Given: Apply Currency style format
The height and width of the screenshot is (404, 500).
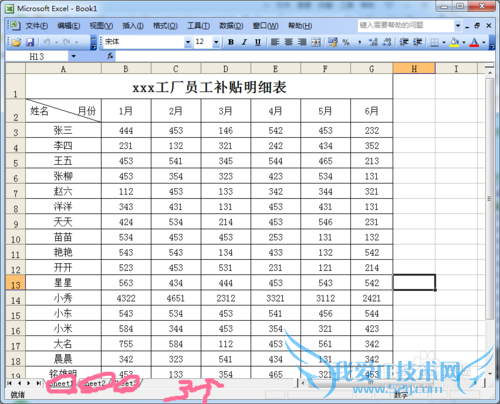Looking at the screenshot, I should click(332, 42).
